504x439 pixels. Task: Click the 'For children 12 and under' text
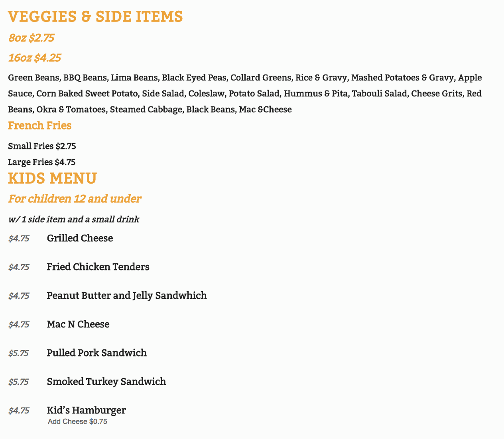tap(75, 198)
